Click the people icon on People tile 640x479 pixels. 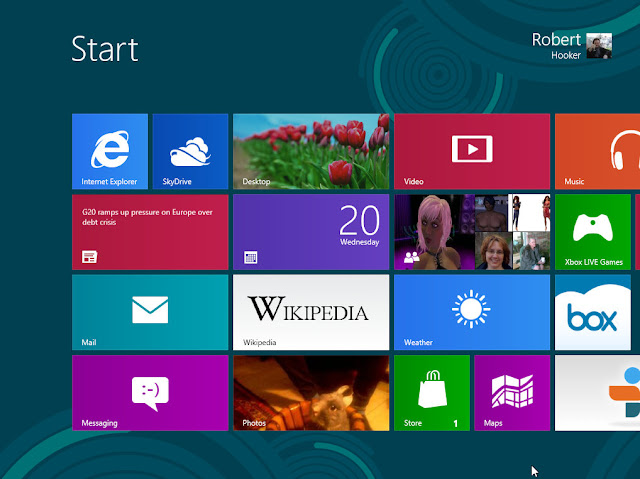pyautogui.click(x=411, y=257)
